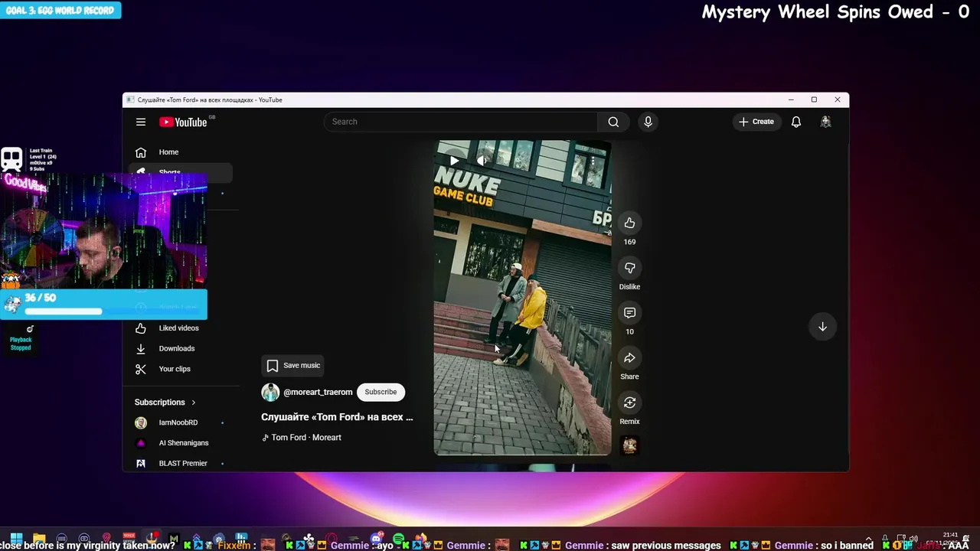The height and width of the screenshot is (551, 980).
Task: Open the comments with 10 replies
Action: point(629,313)
